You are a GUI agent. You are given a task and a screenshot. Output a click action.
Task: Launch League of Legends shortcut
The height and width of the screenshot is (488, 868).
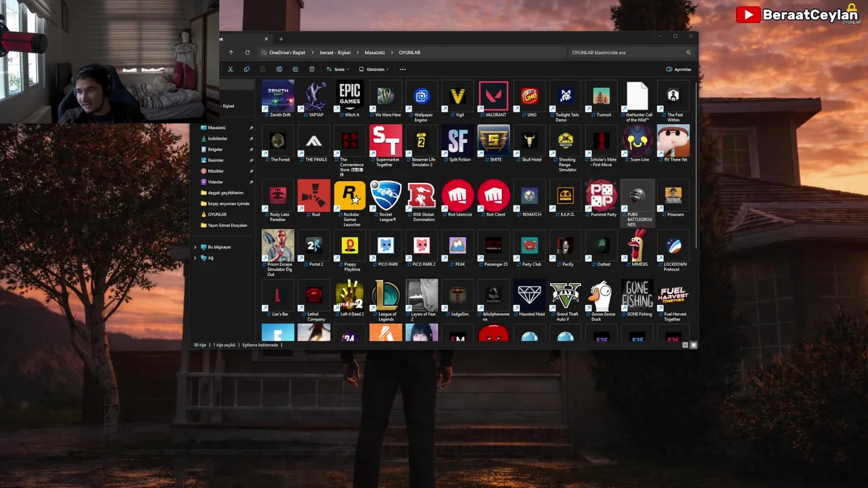click(386, 296)
